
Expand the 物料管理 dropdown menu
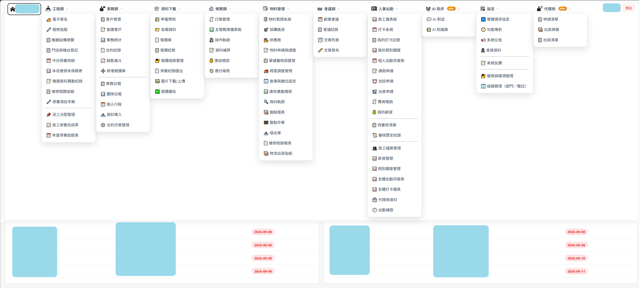(276, 9)
